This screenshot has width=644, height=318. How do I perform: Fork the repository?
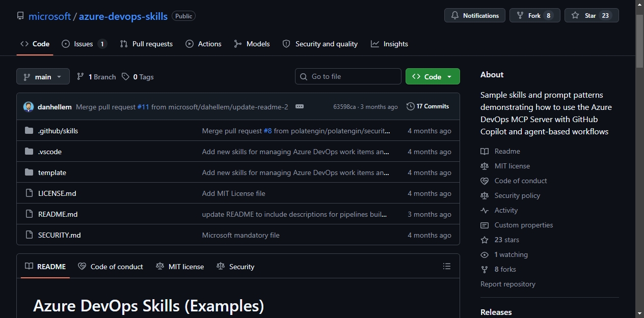534,15
